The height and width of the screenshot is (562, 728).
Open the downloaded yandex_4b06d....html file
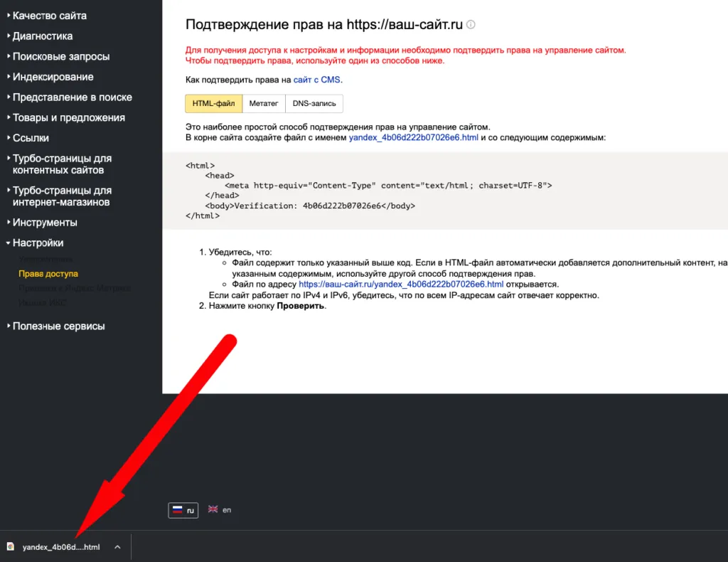(61, 547)
